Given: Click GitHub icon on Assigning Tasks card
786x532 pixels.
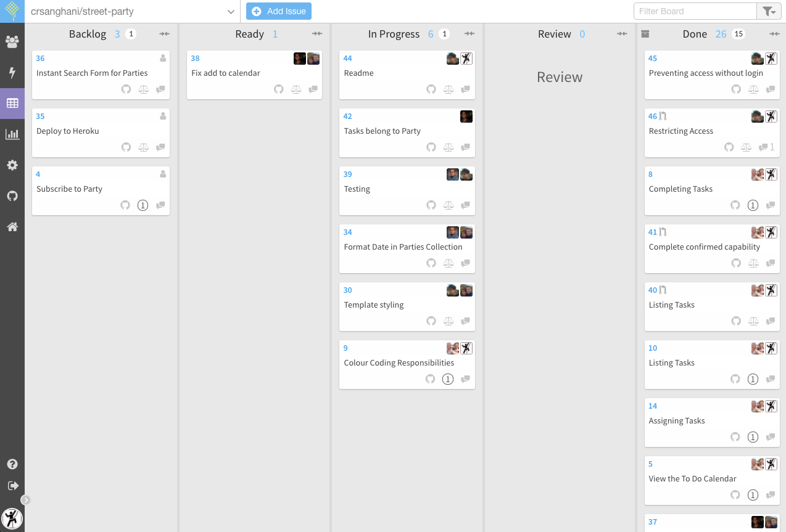Looking at the screenshot, I should point(735,437).
